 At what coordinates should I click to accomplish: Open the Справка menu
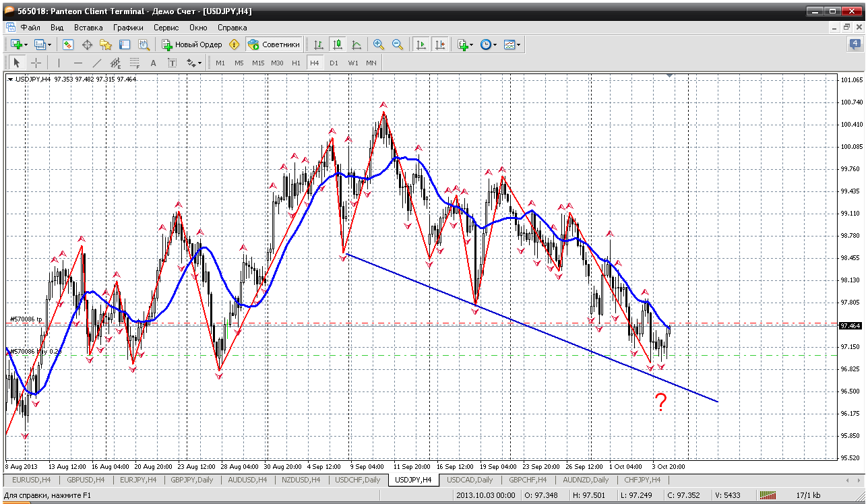pyautogui.click(x=232, y=28)
